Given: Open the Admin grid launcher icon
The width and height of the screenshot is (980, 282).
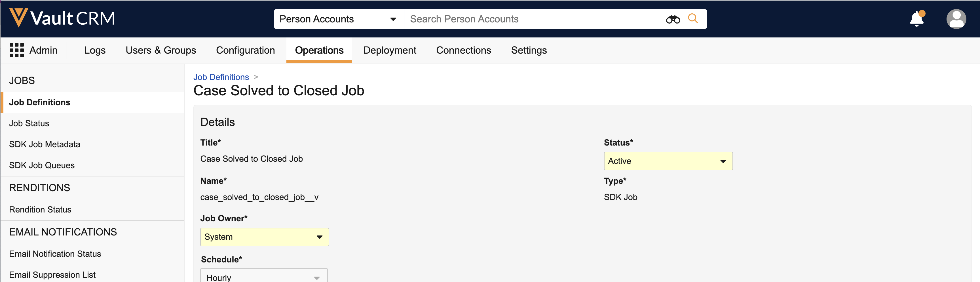Looking at the screenshot, I should [x=16, y=50].
